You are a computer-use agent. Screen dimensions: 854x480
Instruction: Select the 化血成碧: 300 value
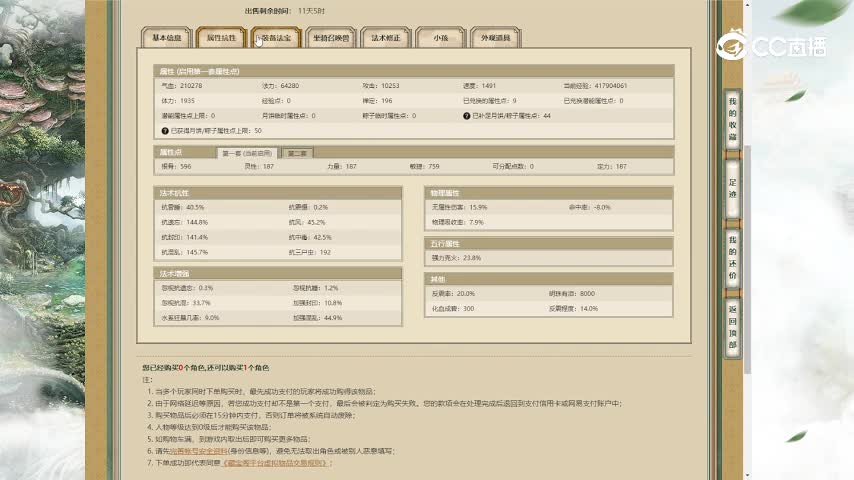click(453, 309)
